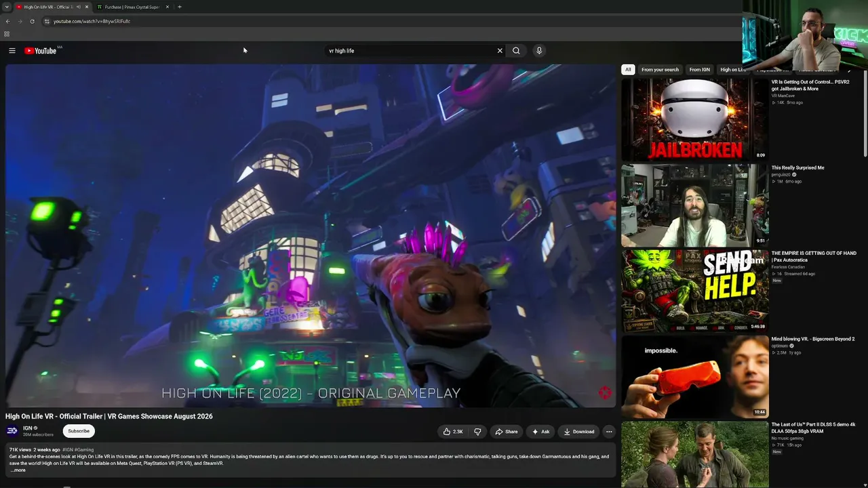Open the High On Life VR video title
Image resolution: width=868 pixels, height=488 pixels.
point(109,416)
